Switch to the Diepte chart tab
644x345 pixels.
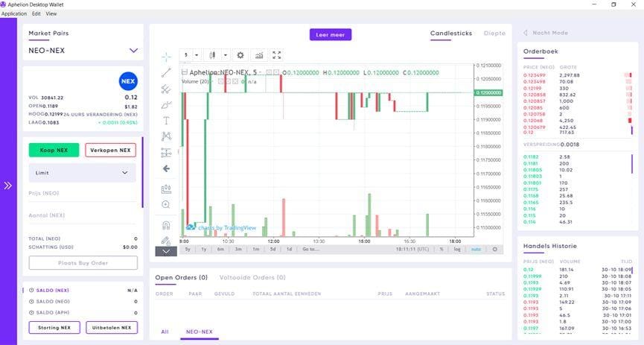pos(494,34)
